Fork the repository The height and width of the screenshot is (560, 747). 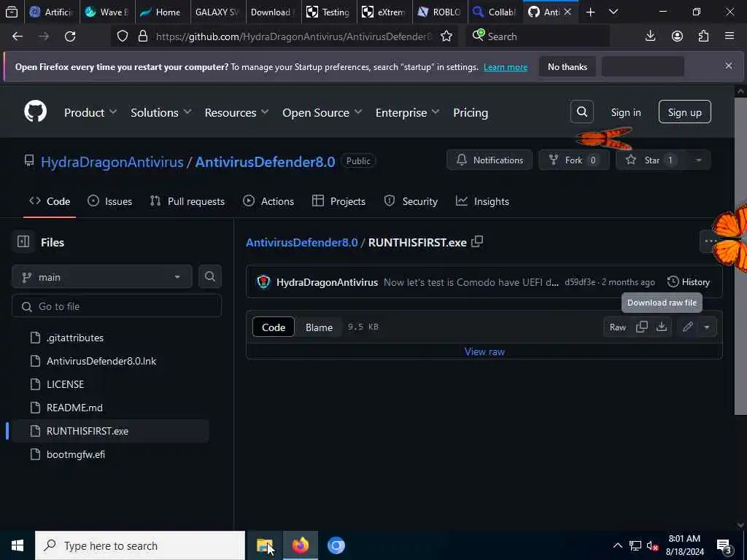click(573, 160)
